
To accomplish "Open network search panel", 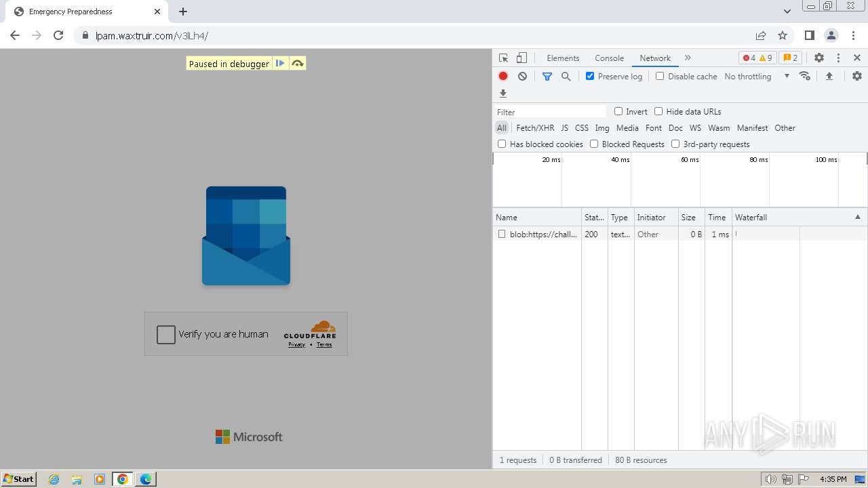I will (566, 76).
